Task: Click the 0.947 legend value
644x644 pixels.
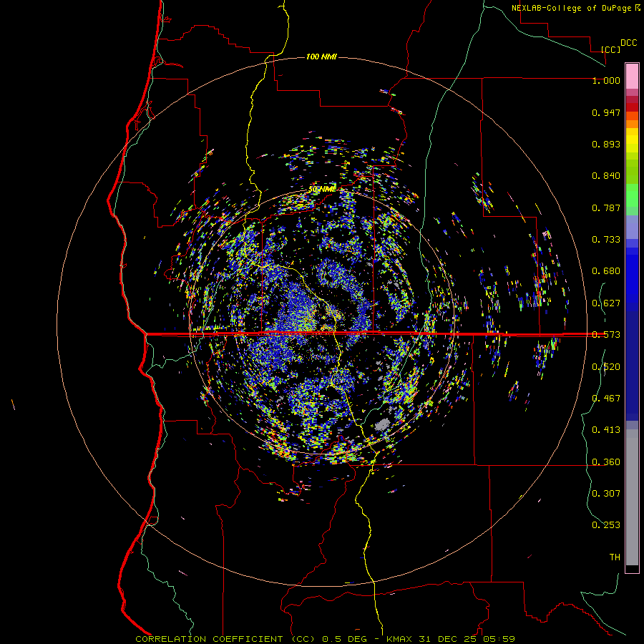Action: (x=606, y=112)
